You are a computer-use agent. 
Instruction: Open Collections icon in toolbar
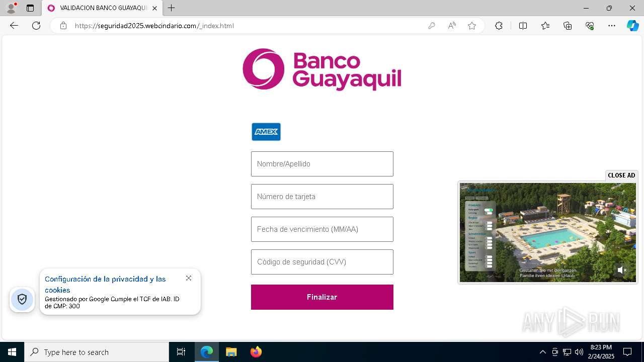568,26
